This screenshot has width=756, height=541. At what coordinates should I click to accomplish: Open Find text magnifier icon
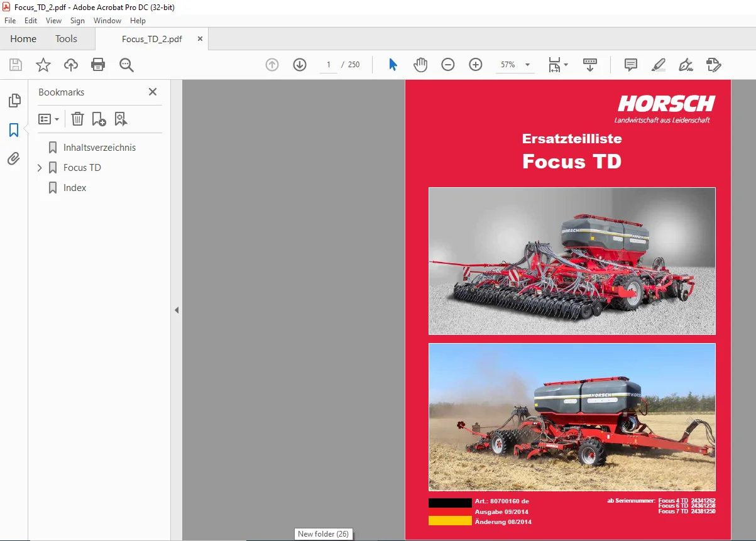(126, 65)
